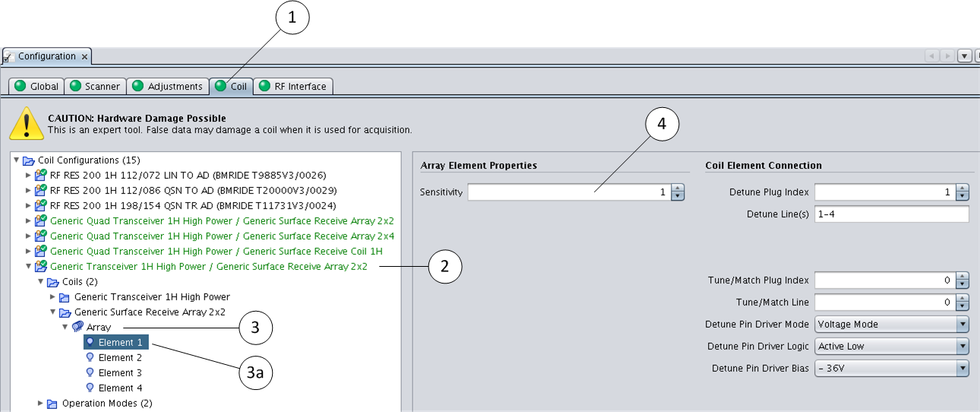Open the Detune Pin Driver Logic dropdown

point(963,347)
